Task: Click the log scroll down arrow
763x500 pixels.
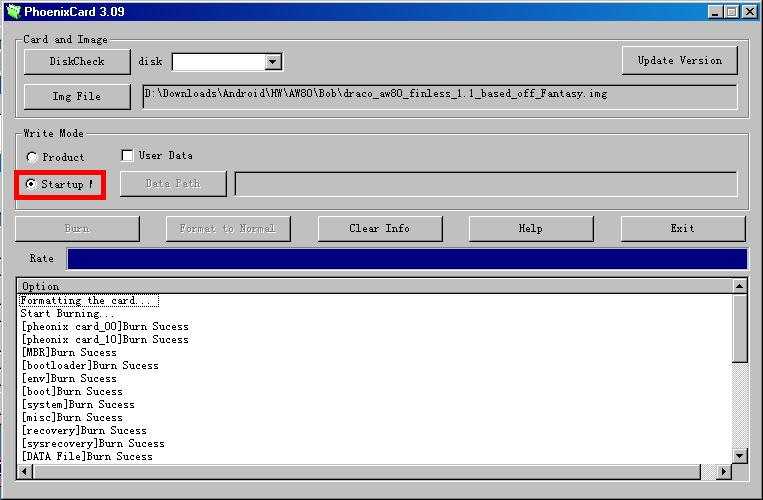Action: point(740,456)
